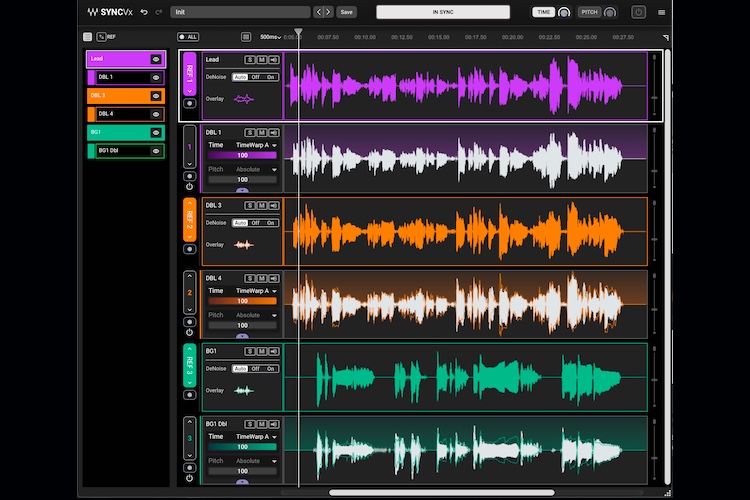Click the Init preset name field

[x=240, y=12]
